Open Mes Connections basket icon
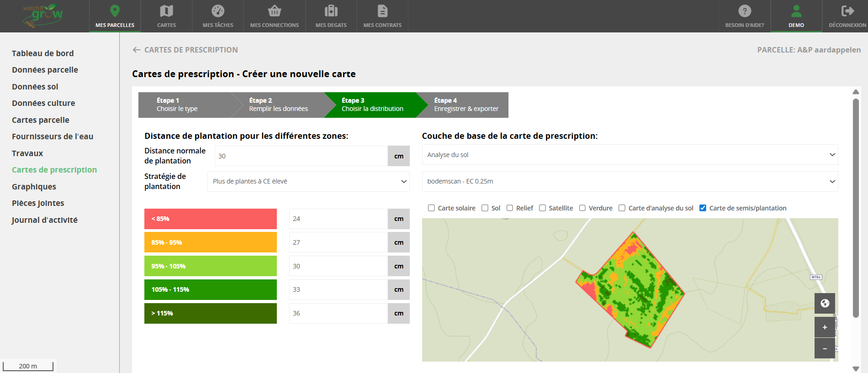 tap(274, 11)
